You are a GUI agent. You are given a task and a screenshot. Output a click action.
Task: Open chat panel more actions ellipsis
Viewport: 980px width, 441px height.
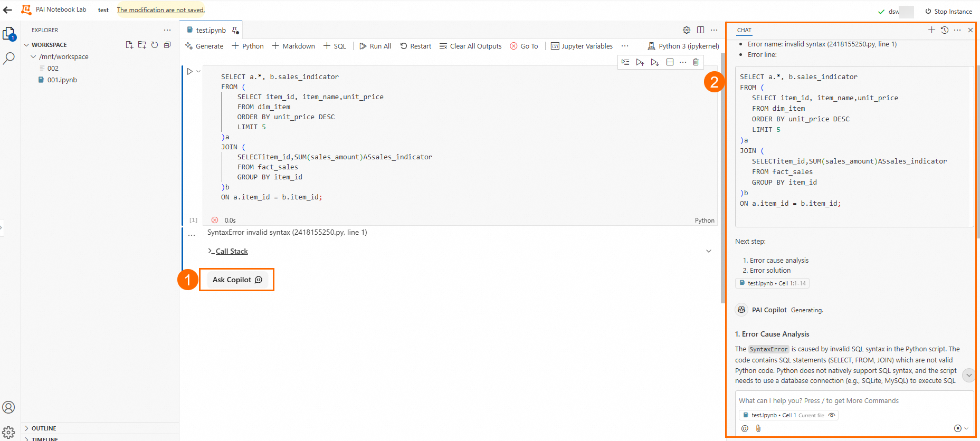957,30
